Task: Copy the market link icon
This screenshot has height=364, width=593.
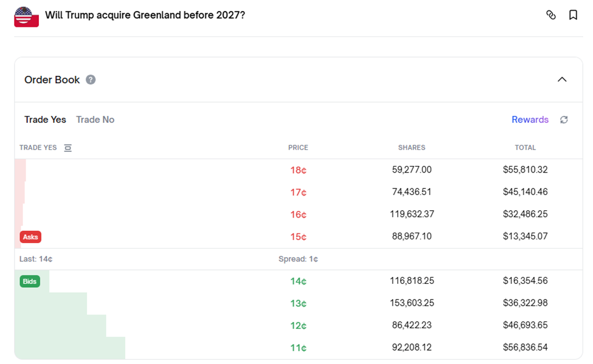Action: pyautogui.click(x=551, y=15)
